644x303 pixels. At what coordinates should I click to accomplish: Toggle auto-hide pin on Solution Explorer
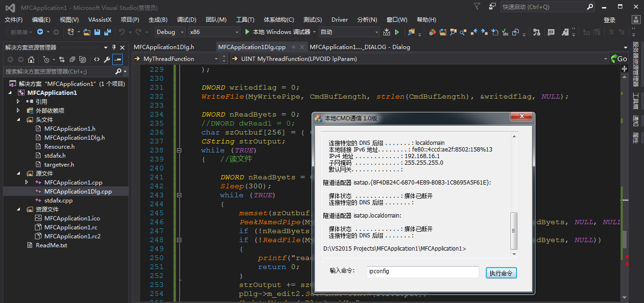pyautogui.click(x=114, y=47)
